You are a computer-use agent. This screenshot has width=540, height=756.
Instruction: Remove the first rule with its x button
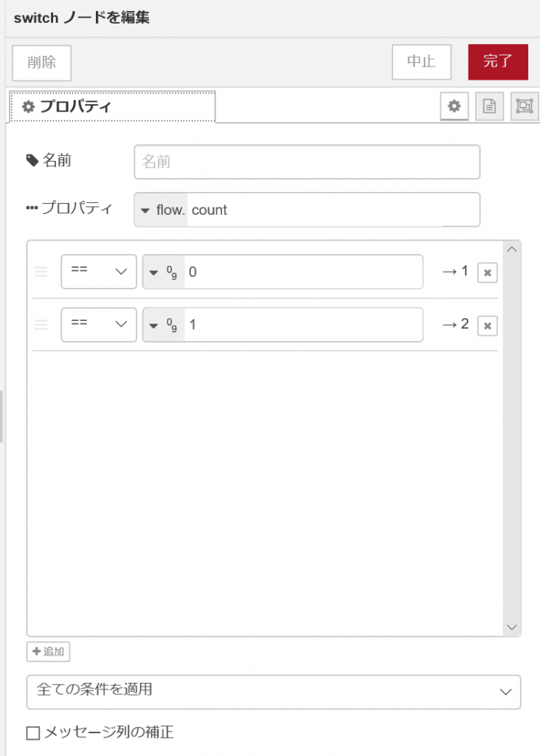(x=487, y=272)
